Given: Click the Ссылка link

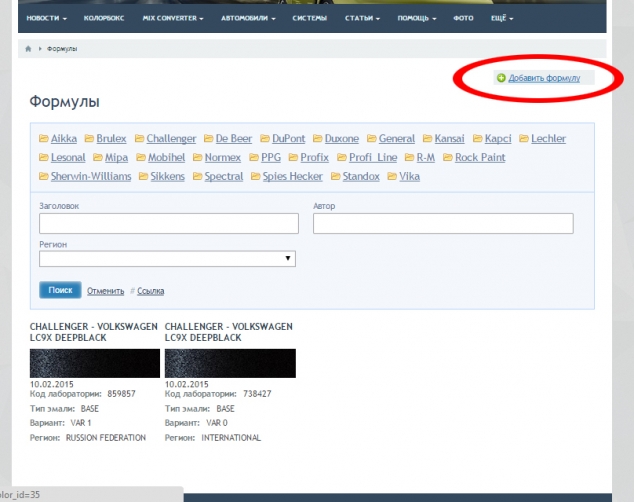Looking at the screenshot, I should (150, 291).
